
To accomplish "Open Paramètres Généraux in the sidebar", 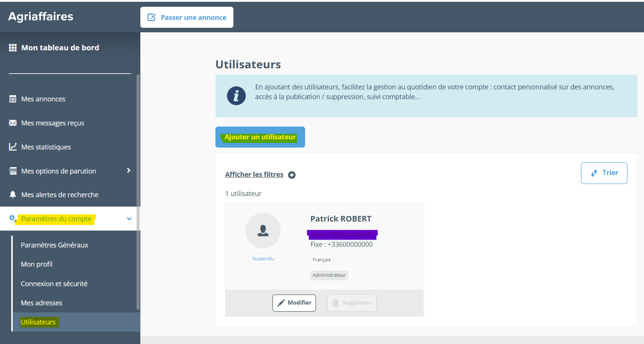I will point(54,245).
